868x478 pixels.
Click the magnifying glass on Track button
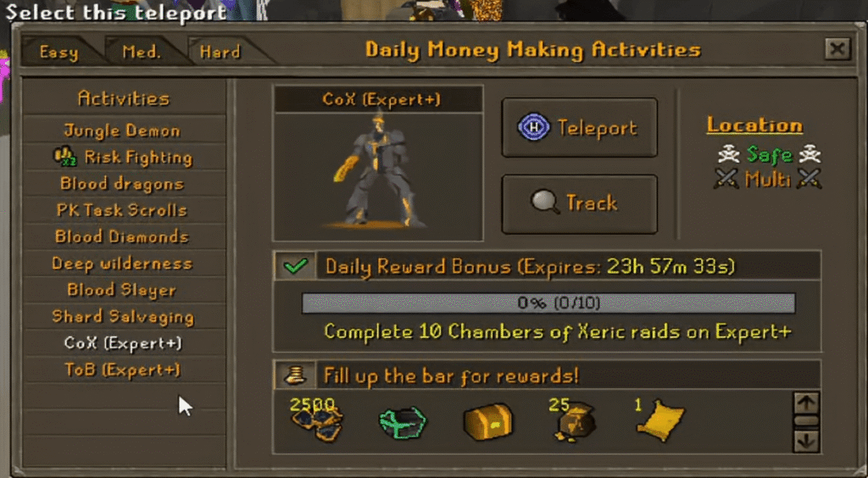(542, 202)
